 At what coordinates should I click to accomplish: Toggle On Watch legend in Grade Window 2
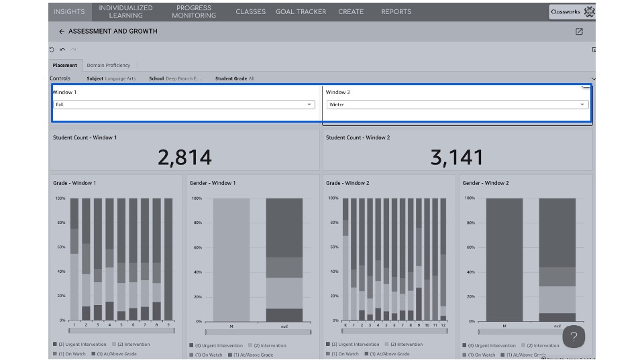[343, 353]
